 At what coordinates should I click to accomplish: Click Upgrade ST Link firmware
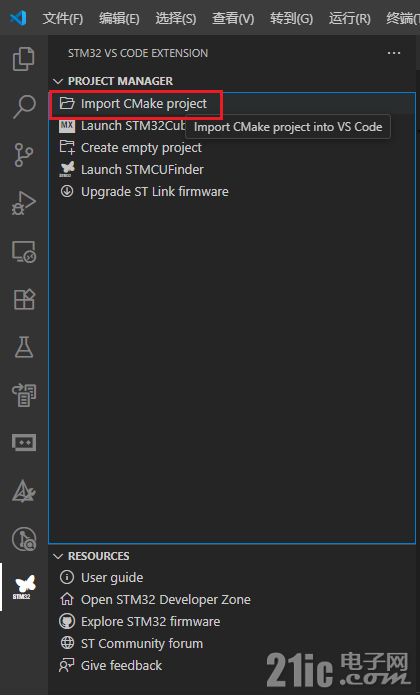[x=155, y=191]
